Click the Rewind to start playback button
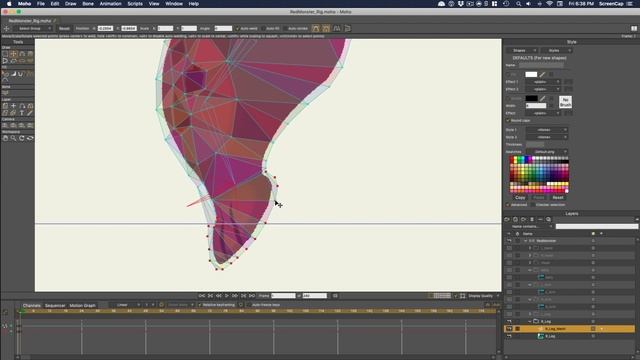The height and width of the screenshot is (360, 640). click(x=202, y=296)
